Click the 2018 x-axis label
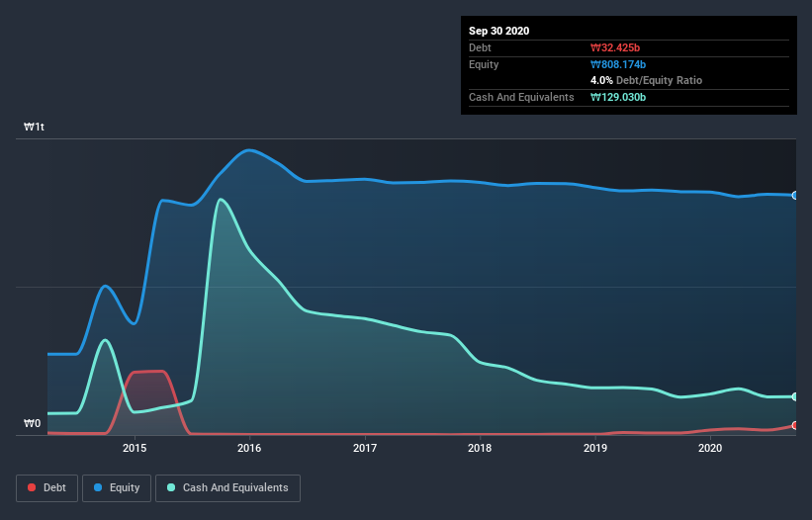Viewport: 812px width, 520px height. coord(480,448)
